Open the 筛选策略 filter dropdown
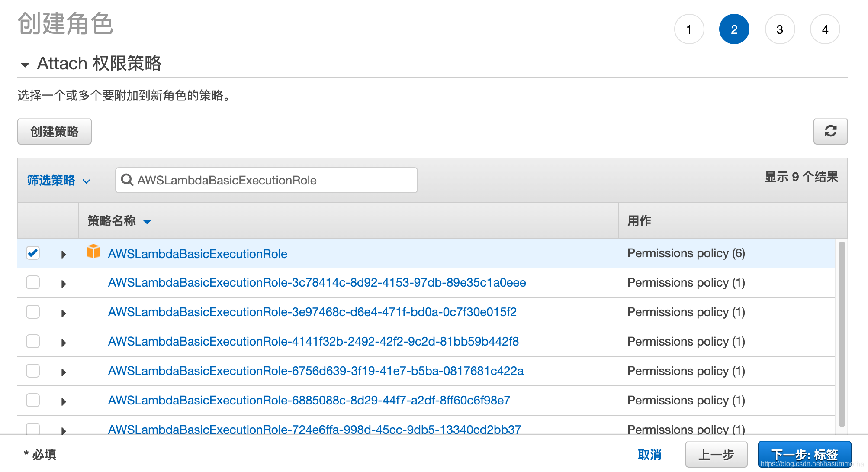This screenshot has height=472, width=868. [59, 180]
